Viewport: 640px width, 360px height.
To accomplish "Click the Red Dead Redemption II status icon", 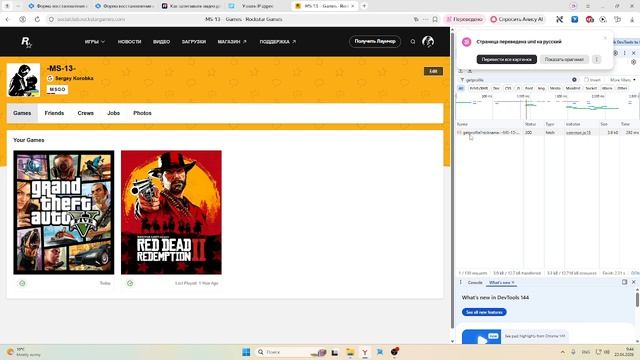I will pyautogui.click(x=130, y=283).
